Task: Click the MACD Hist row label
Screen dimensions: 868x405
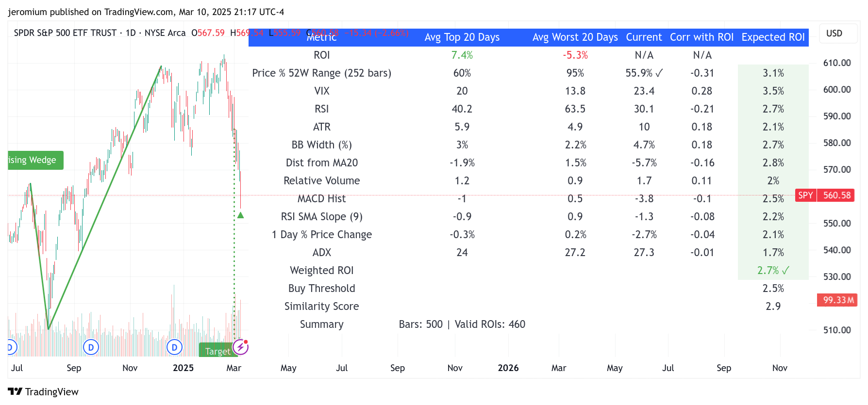Action: [322, 199]
